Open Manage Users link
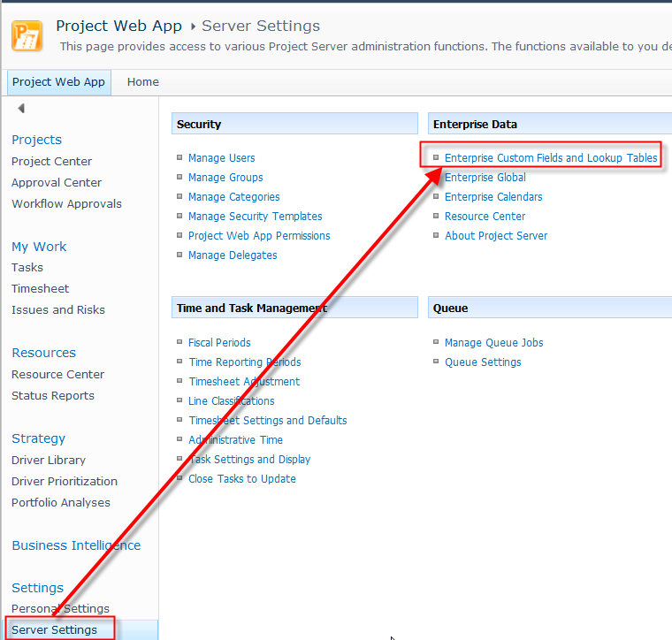 221,158
